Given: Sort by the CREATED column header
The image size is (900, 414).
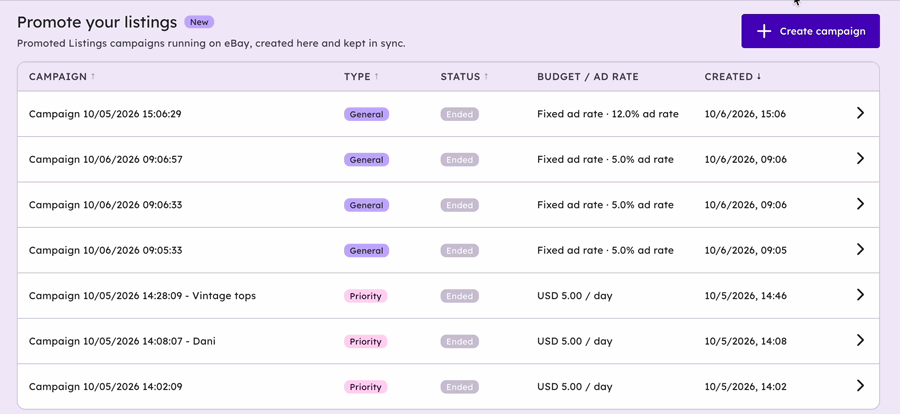Looking at the screenshot, I should 732,76.
